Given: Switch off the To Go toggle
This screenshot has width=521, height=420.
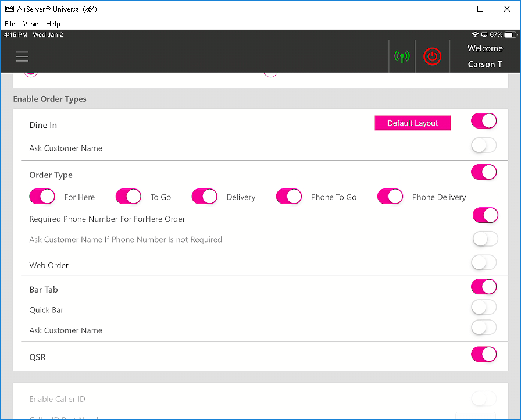Looking at the screenshot, I should click(x=129, y=197).
